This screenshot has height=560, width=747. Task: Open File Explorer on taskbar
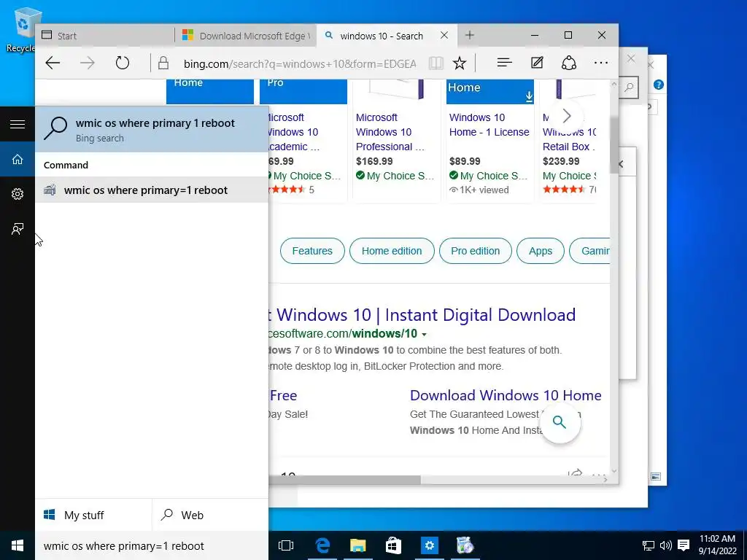click(x=357, y=545)
